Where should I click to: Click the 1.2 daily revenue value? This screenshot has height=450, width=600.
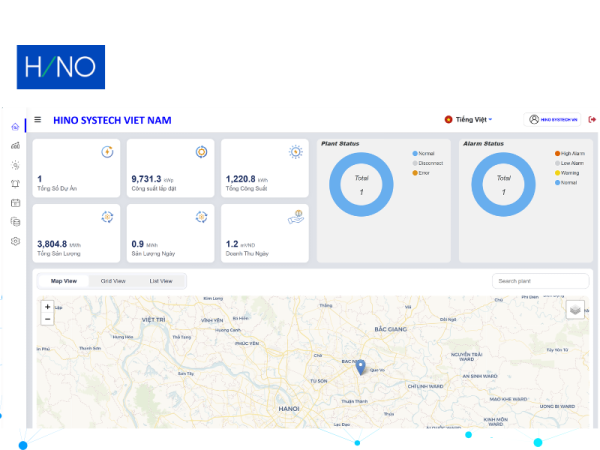232,244
